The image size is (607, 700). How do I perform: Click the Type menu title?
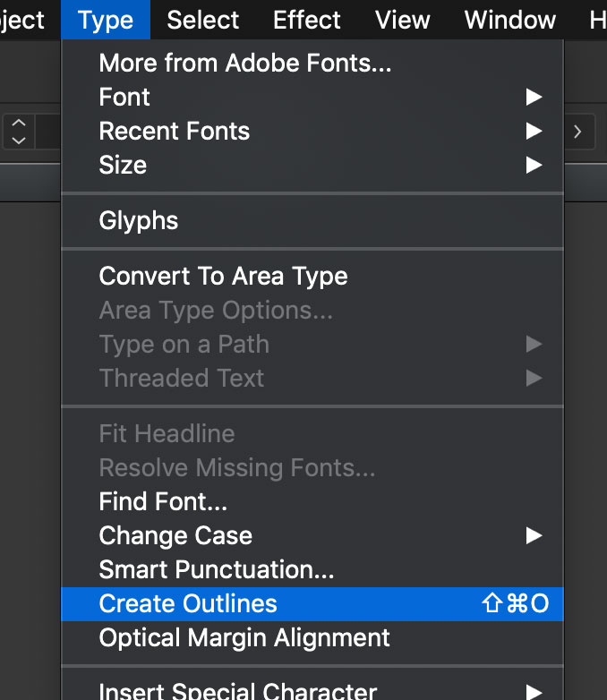tap(106, 20)
